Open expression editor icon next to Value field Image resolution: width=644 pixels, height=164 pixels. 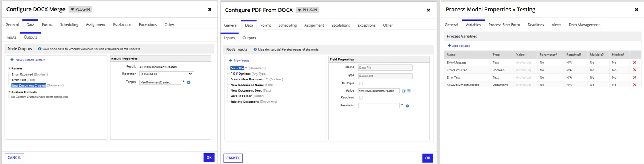pyautogui.click(x=404, y=91)
